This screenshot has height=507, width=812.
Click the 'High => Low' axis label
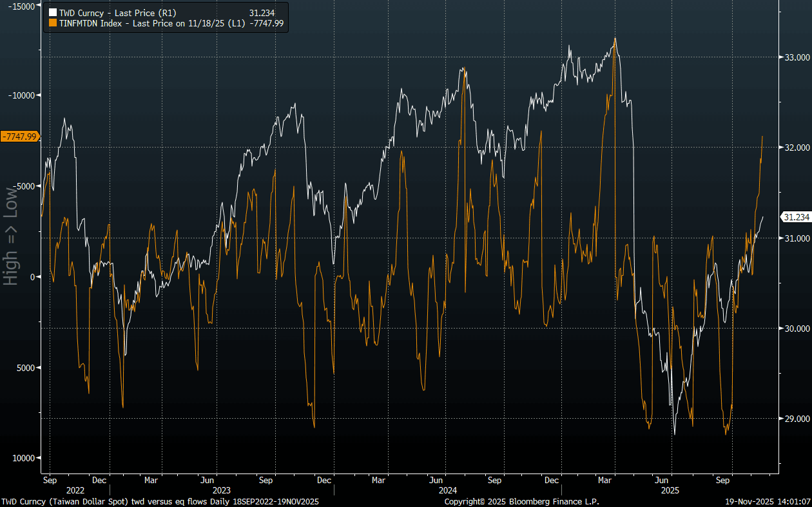click(11, 236)
